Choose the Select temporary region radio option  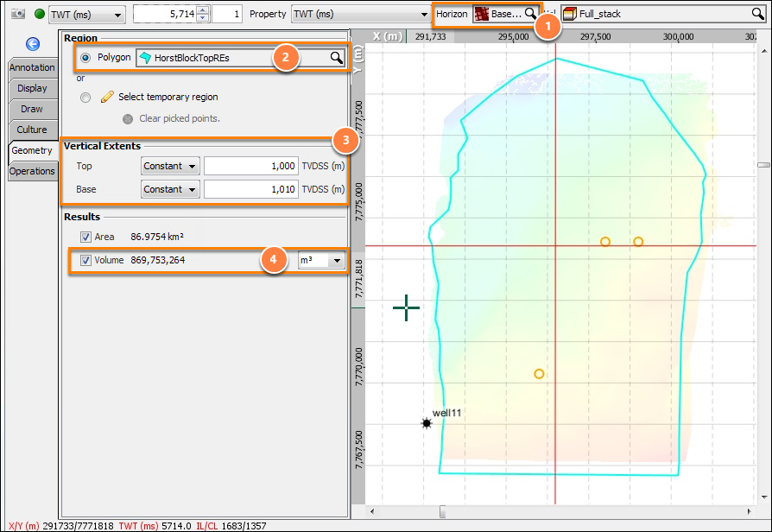click(x=85, y=98)
